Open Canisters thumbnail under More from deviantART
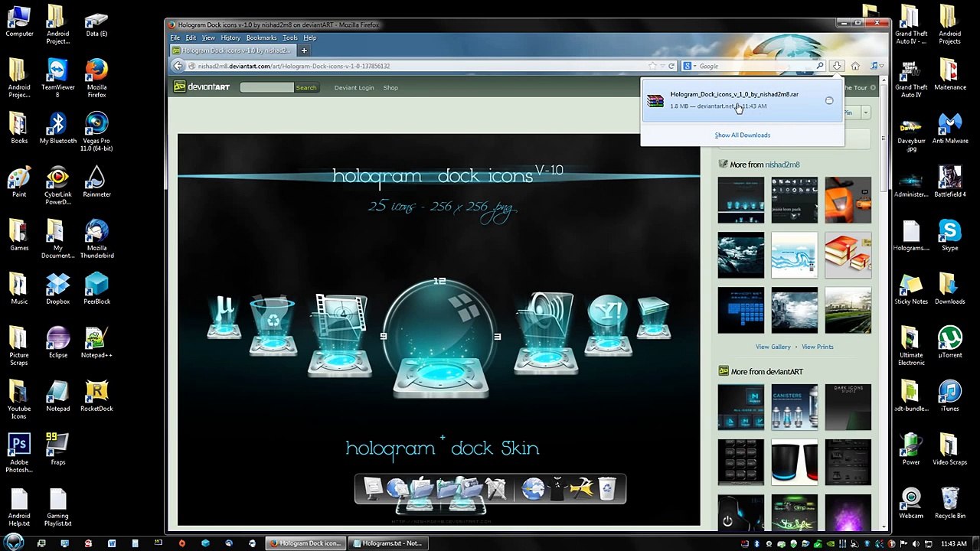 click(794, 407)
